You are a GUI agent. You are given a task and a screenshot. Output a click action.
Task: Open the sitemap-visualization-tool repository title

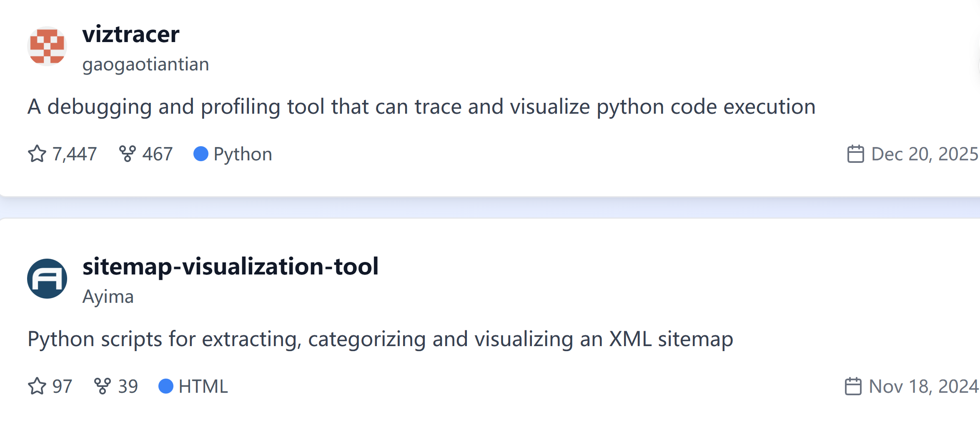[231, 267]
